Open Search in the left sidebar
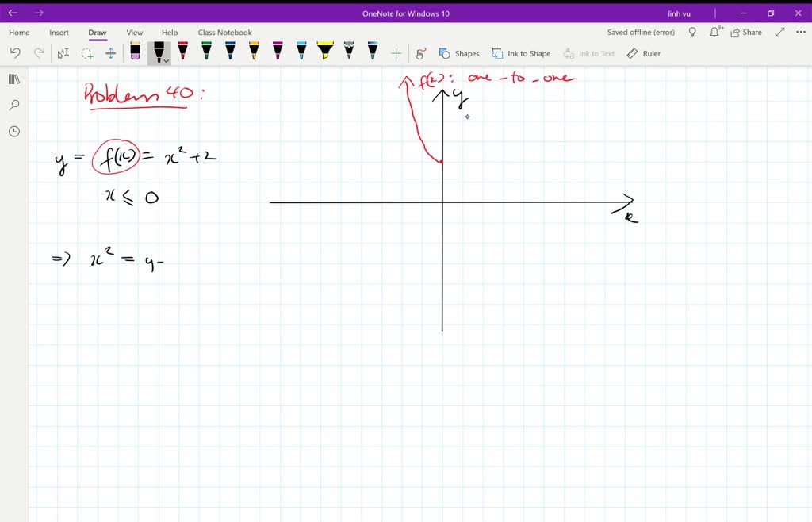 pyautogui.click(x=13, y=105)
